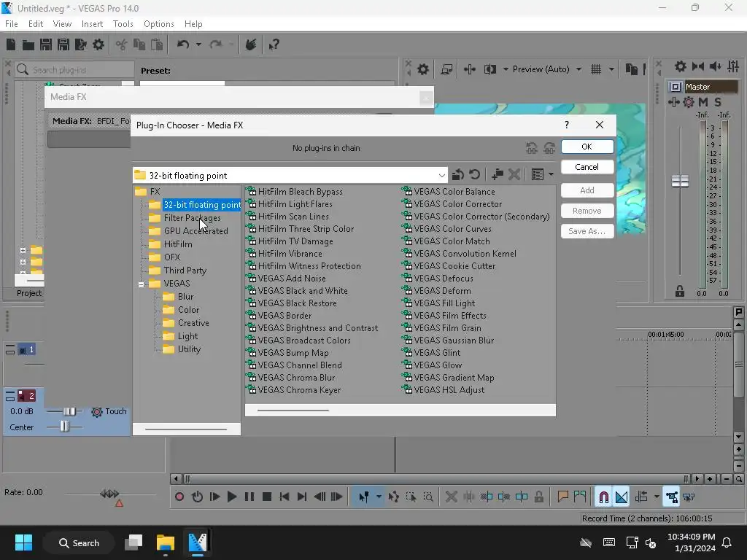Viewport: 747px width, 560px height.
Task: Toggle Enable Snapping magnet button
Action: 603,497
